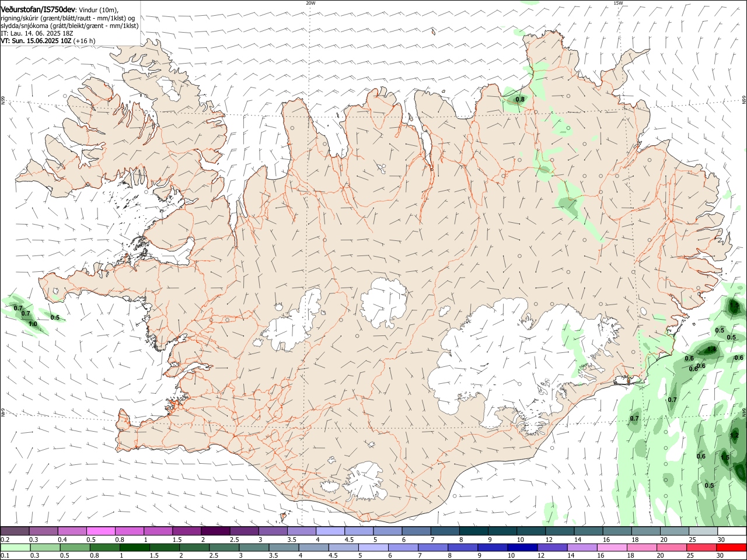747x560 pixels.
Task: Click the '25' label on lower legend scale
Action: pyautogui.click(x=692, y=556)
